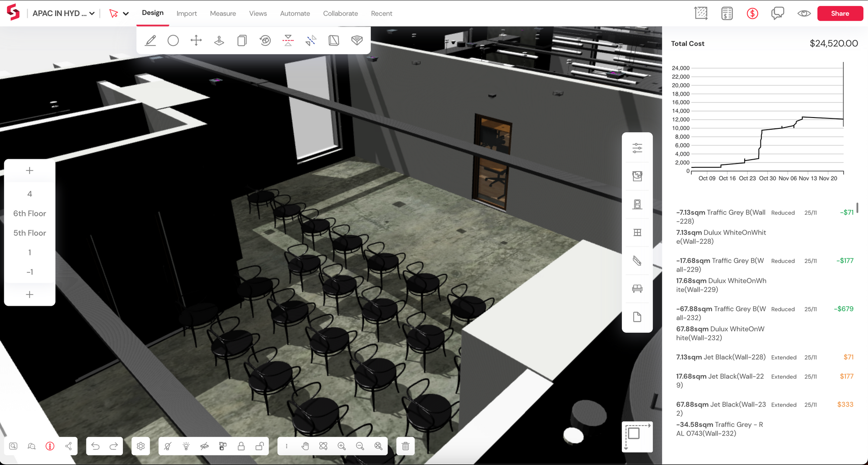Click the trash delete icon
Screen dimensions: 868x465
405,446
